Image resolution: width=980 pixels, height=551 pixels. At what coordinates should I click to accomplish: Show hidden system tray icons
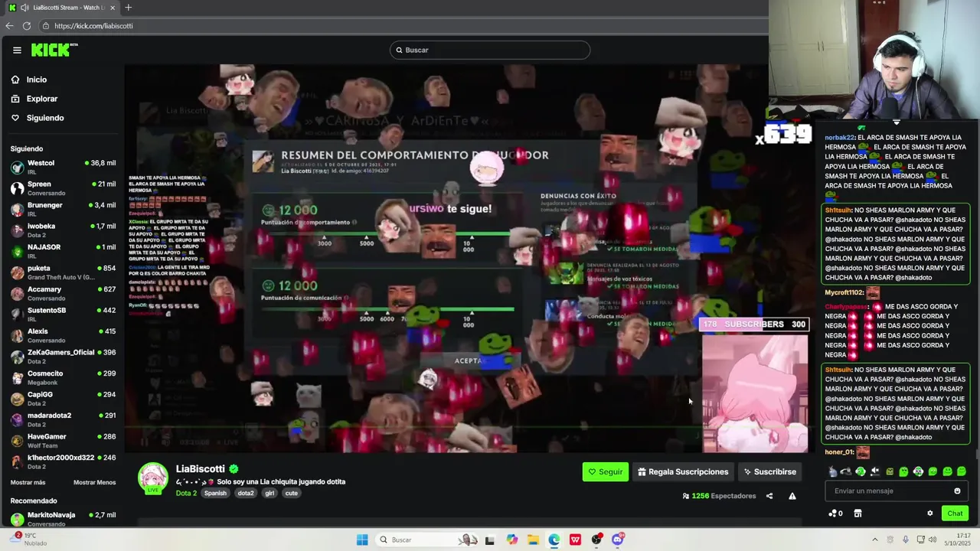click(x=875, y=540)
